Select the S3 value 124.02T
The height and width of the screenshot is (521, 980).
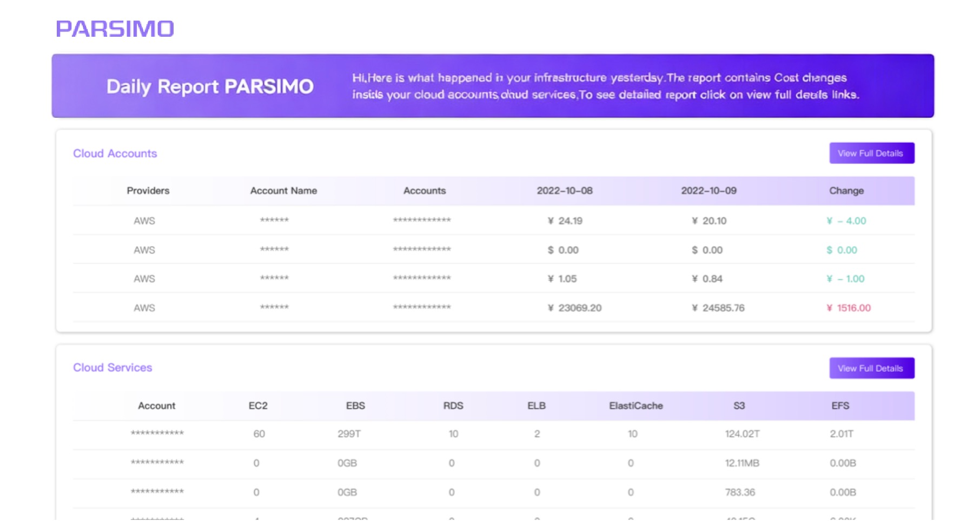click(x=742, y=434)
